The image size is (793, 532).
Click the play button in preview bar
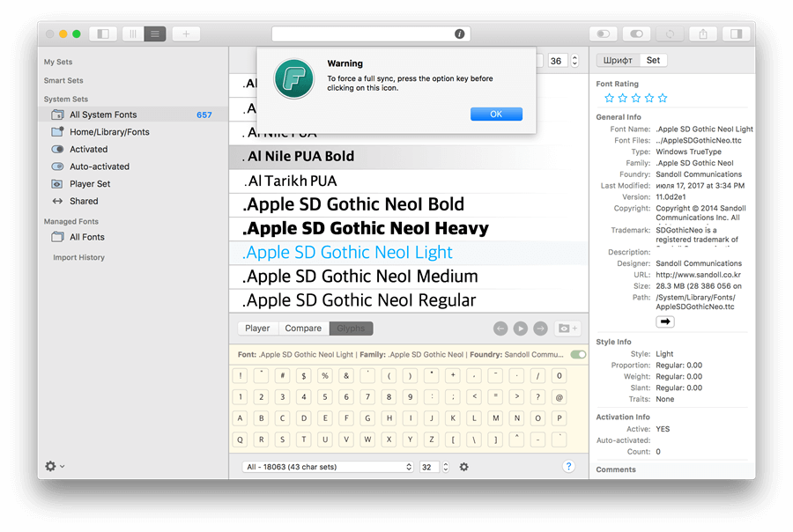coord(521,329)
